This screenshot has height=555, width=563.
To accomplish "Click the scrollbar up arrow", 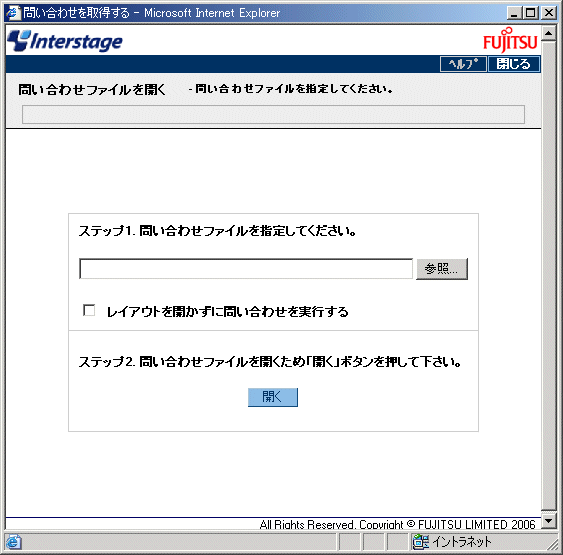I will (549, 33).
